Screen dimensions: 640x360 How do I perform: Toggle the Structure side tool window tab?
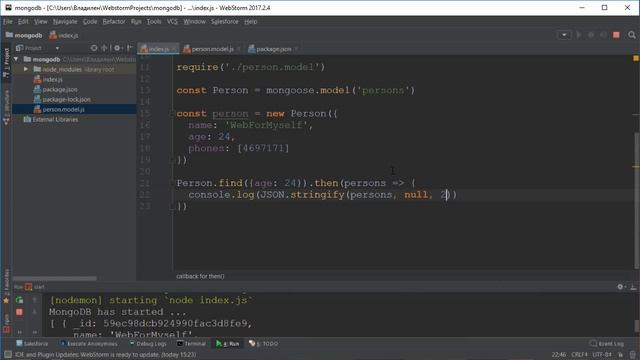[x=6, y=107]
